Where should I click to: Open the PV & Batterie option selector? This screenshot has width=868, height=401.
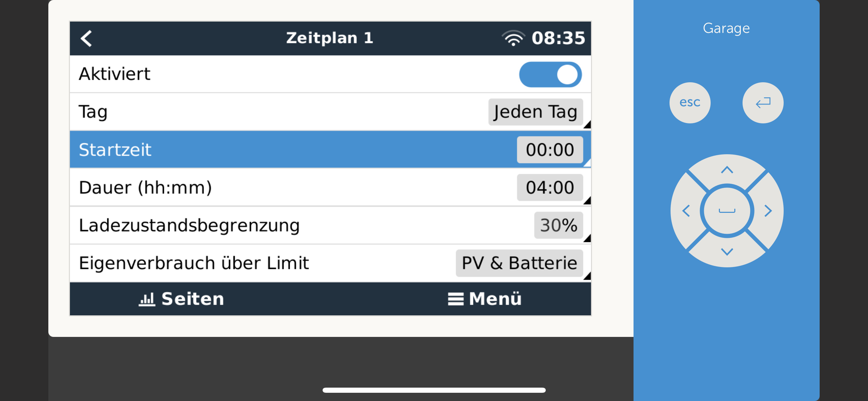pyautogui.click(x=519, y=263)
